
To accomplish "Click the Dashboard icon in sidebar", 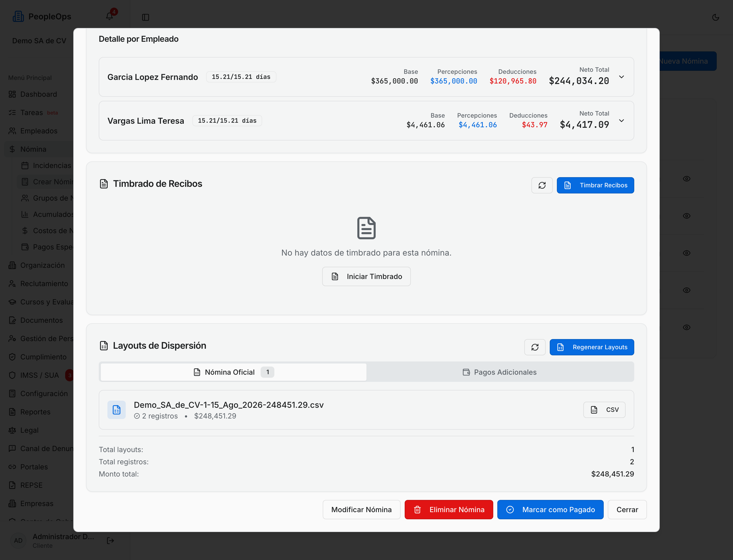I will tap(12, 94).
